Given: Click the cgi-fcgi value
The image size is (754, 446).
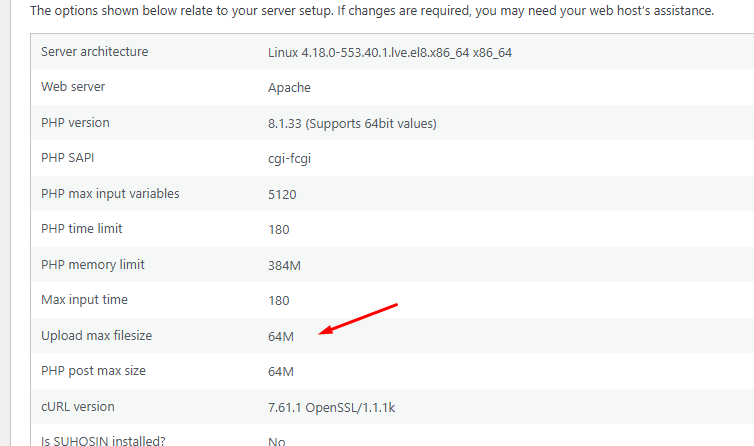Looking at the screenshot, I should coord(289,159).
